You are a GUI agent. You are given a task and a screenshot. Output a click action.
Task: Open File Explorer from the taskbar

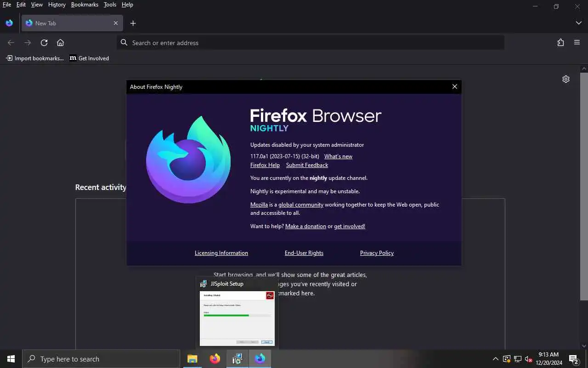(192, 359)
